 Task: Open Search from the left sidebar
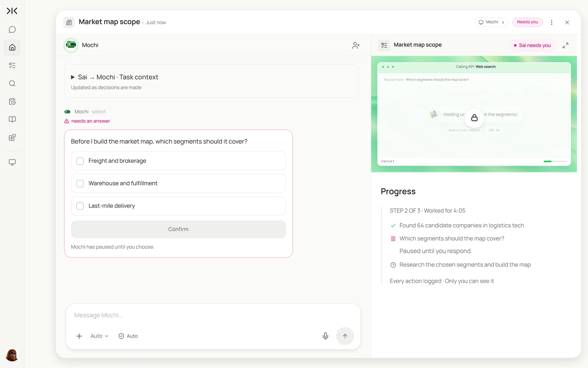(x=12, y=84)
